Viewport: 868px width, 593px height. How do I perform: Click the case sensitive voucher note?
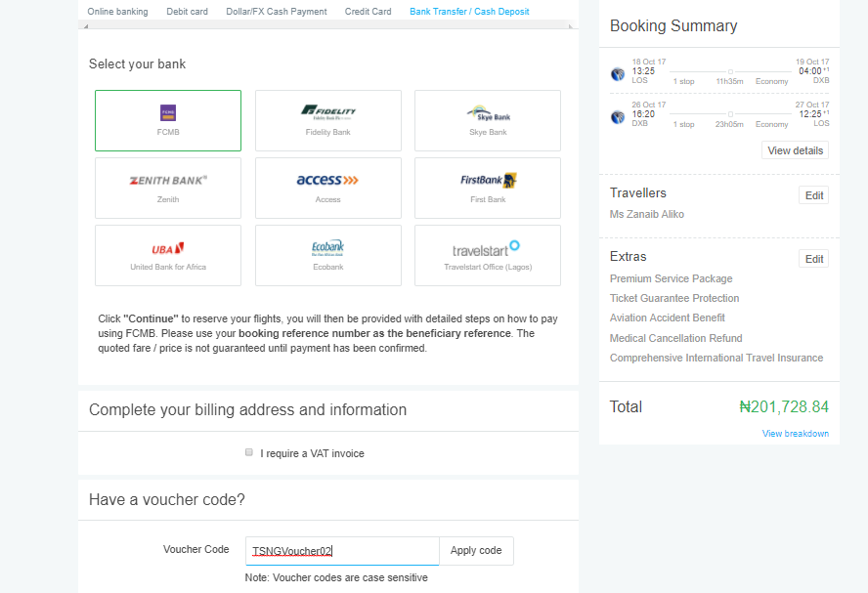336,577
